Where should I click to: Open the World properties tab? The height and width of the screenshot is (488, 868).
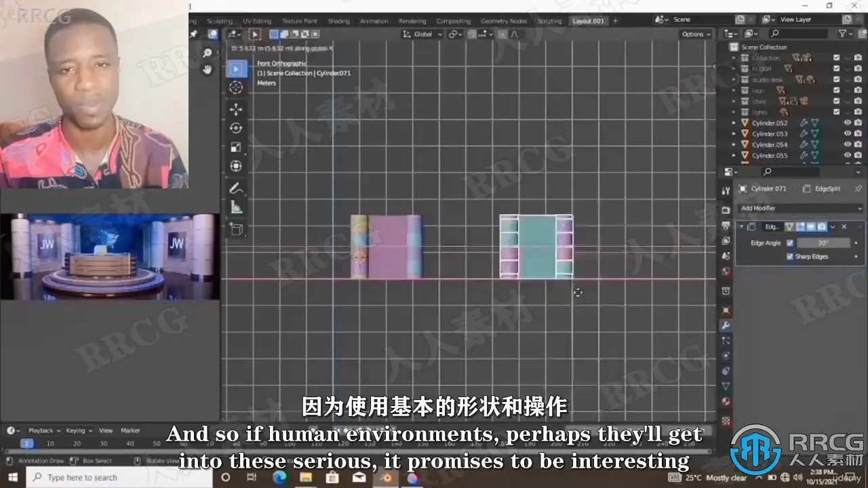click(x=726, y=272)
